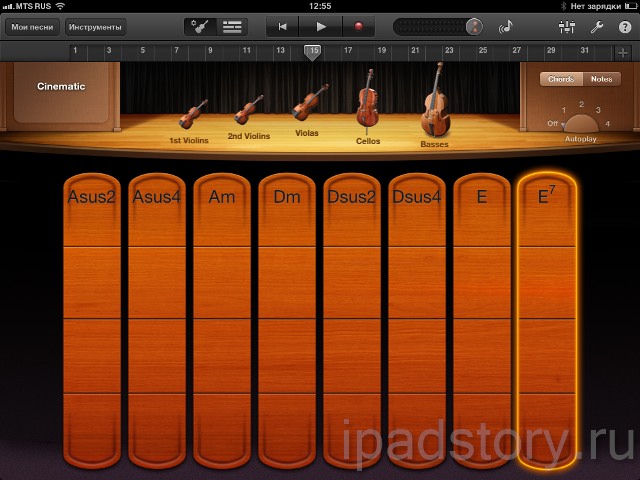
Task: Set Autoplay to pattern 2
Action: [x=581, y=104]
